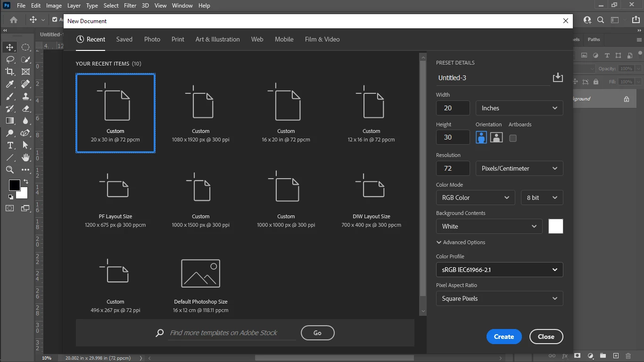Toggle Quick Mask mode icon
The image size is (644, 362).
pyautogui.click(x=9, y=208)
